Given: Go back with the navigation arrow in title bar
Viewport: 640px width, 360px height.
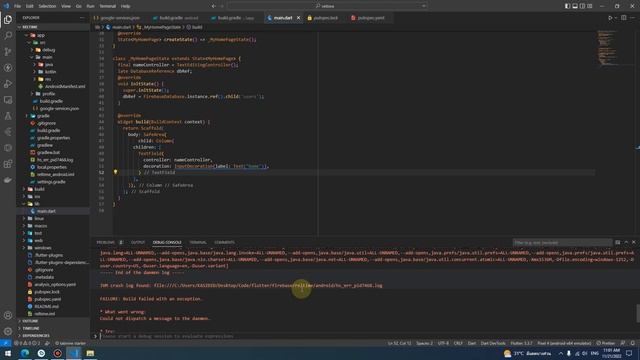Looking at the screenshot, I should click(x=213, y=6).
